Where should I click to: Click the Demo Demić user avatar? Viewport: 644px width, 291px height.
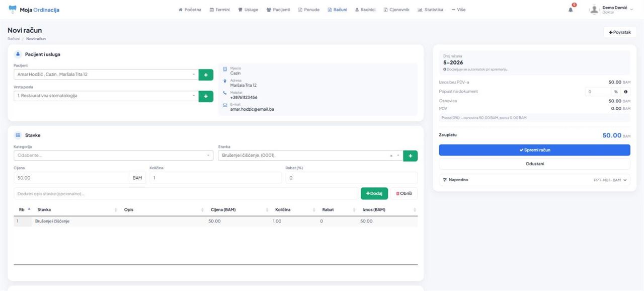coord(594,10)
